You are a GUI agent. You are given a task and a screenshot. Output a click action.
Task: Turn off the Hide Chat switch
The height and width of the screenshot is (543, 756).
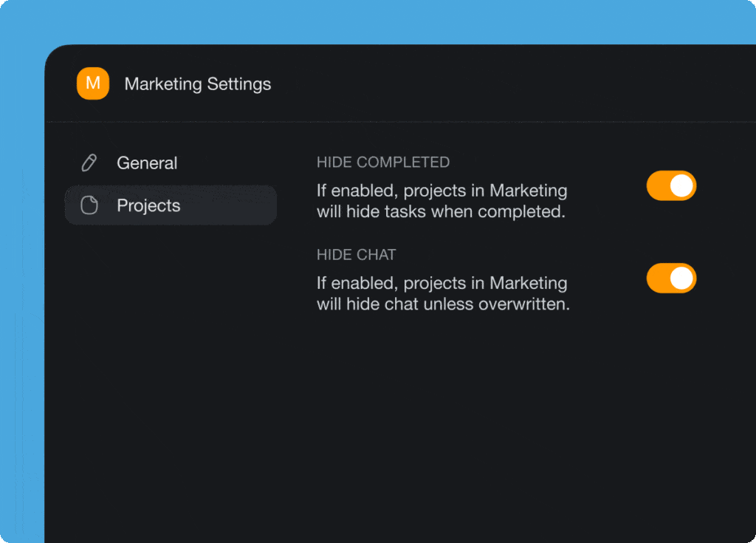670,278
